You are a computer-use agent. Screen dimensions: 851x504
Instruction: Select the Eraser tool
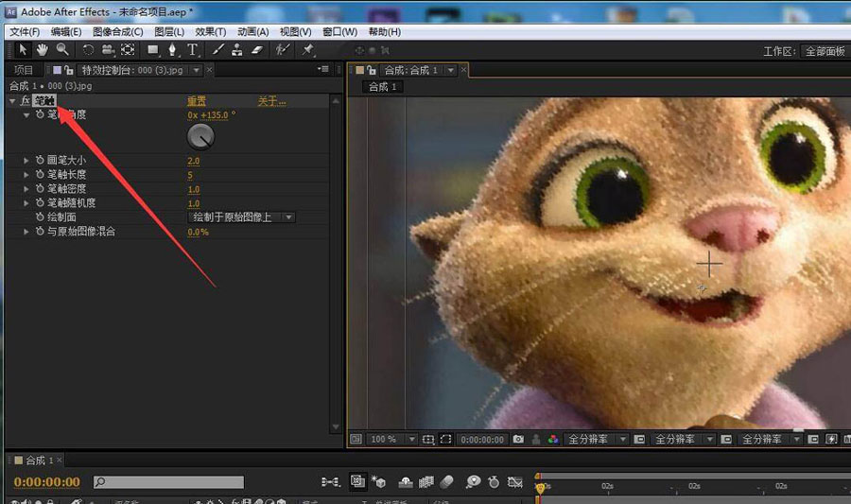256,50
